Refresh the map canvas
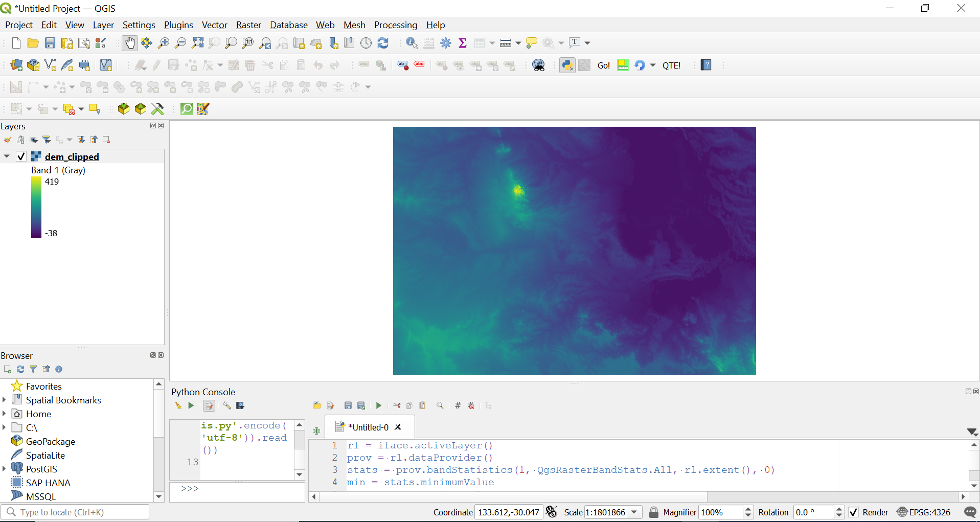 coord(383,43)
